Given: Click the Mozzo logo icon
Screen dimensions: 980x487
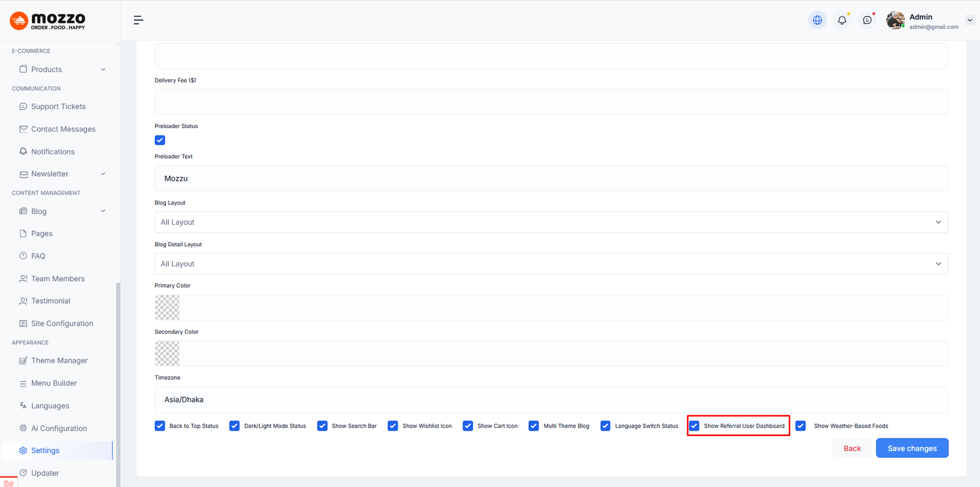Looking at the screenshot, I should (19, 21).
